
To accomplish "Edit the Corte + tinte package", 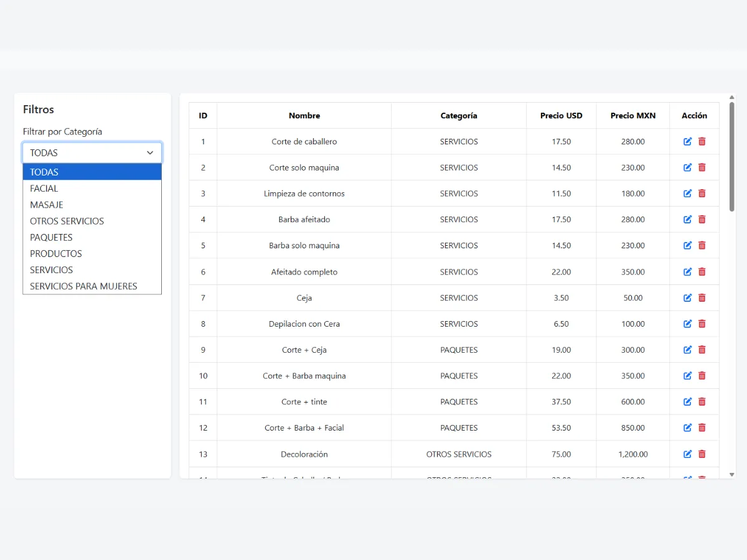I will [687, 402].
